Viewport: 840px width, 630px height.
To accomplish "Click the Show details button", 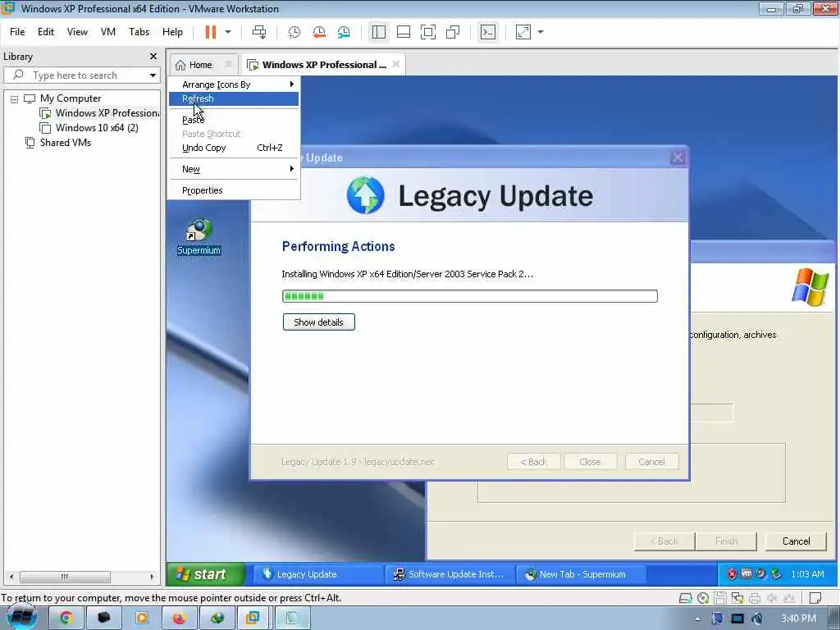I will pos(319,322).
